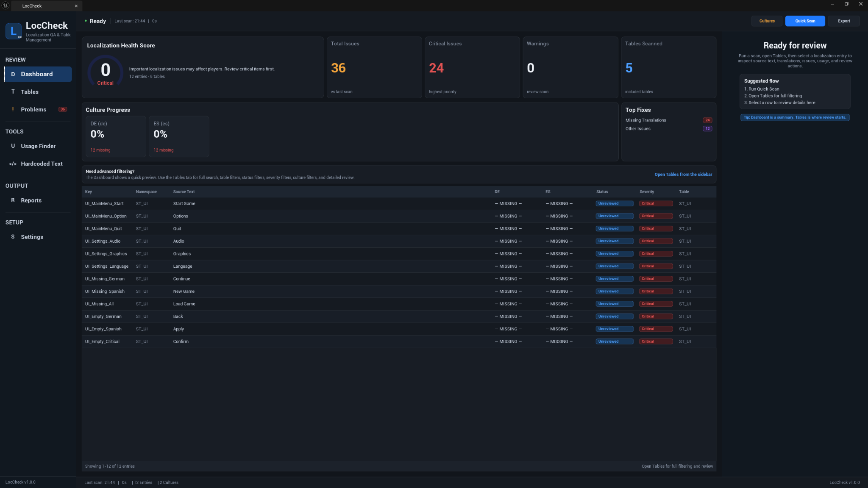The image size is (868, 488).
Task: Sort by the Severity column header
Action: coord(647,192)
